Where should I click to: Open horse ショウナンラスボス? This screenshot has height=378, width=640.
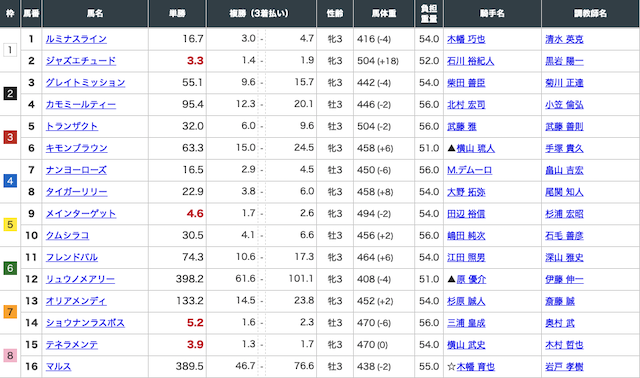tap(85, 323)
